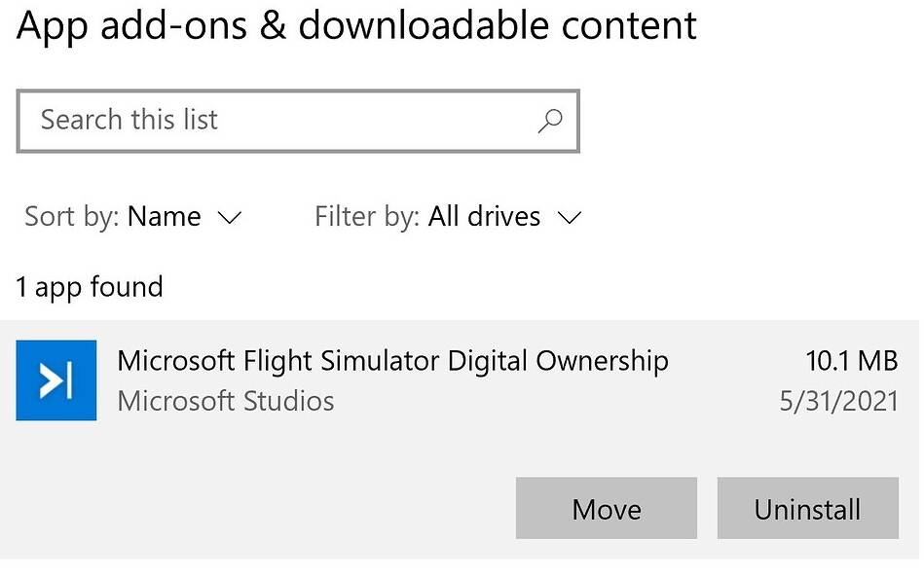Image resolution: width=924 pixels, height=577 pixels.
Task: Click the Sort by label text
Action: [72, 217]
